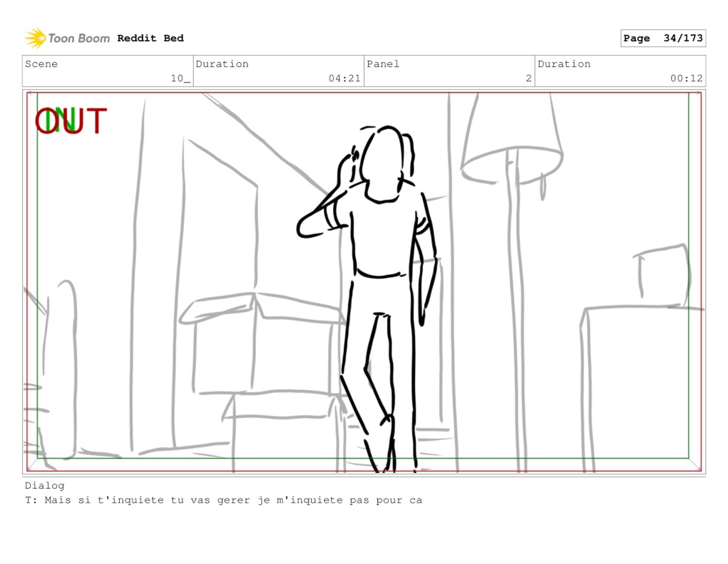Click the red OUT camera label
This screenshot has height=564, width=728.
tap(71, 121)
